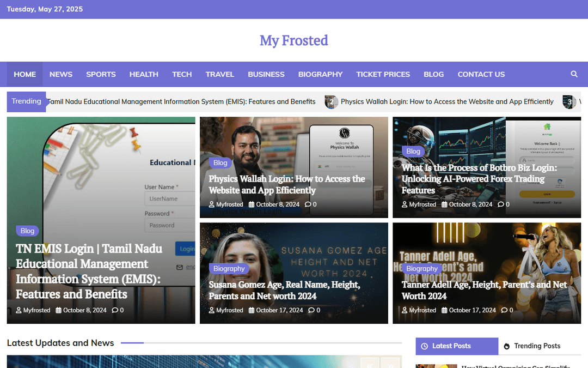
Task: Click trending thumbnail numbered 2
Action: point(331,102)
